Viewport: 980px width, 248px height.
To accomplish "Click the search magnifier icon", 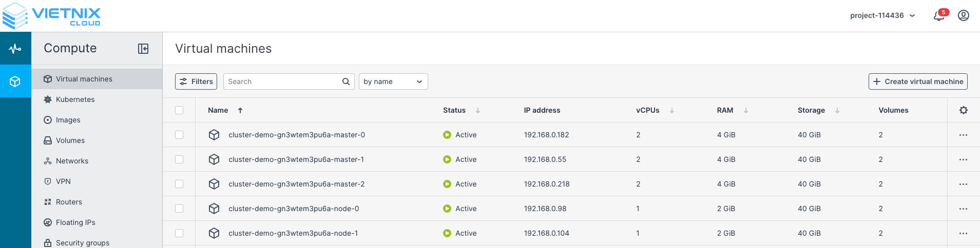I will tap(346, 81).
